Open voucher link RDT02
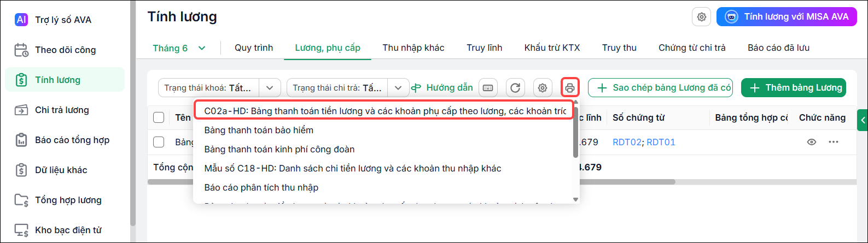Viewport: 868px width, 243px height. tap(627, 142)
